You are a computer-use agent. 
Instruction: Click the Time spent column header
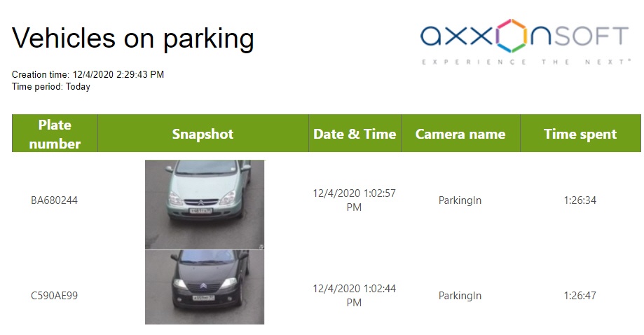point(580,134)
